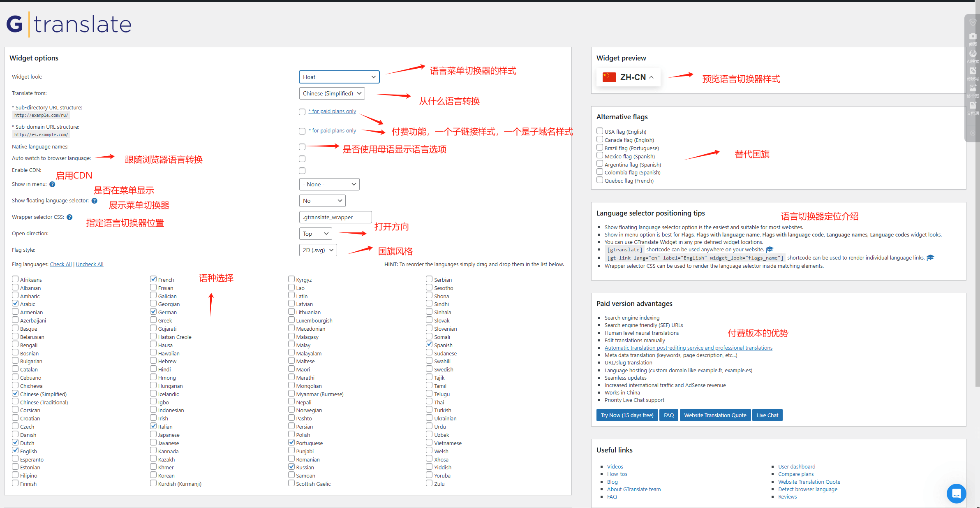Click graduation cap icon after [gtranslate] shortcode
Screen dimensions: 980x508
tap(770, 250)
